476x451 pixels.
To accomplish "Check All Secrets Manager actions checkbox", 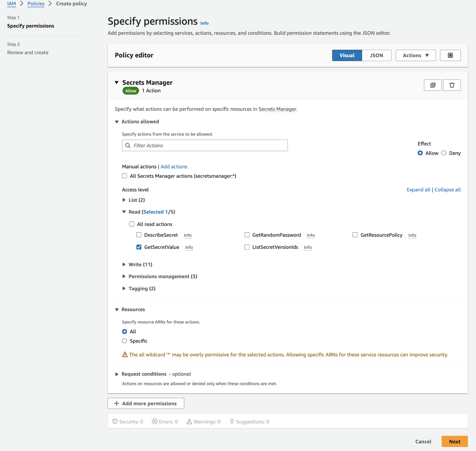I will [124, 176].
